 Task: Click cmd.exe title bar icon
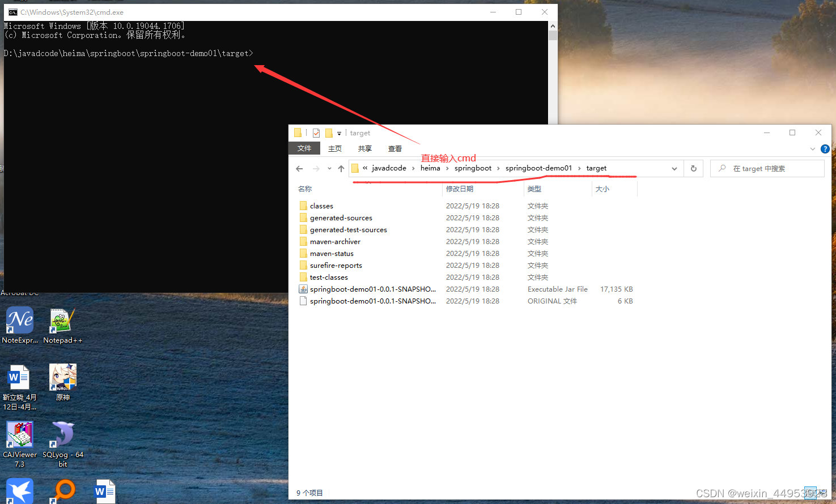(x=12, y=12)
